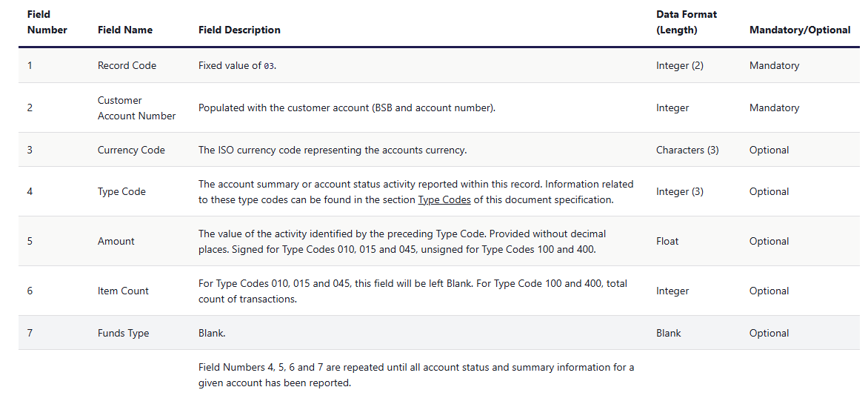Select the Funds Type field name cell

pyautogui.click(x=123, y=333)
